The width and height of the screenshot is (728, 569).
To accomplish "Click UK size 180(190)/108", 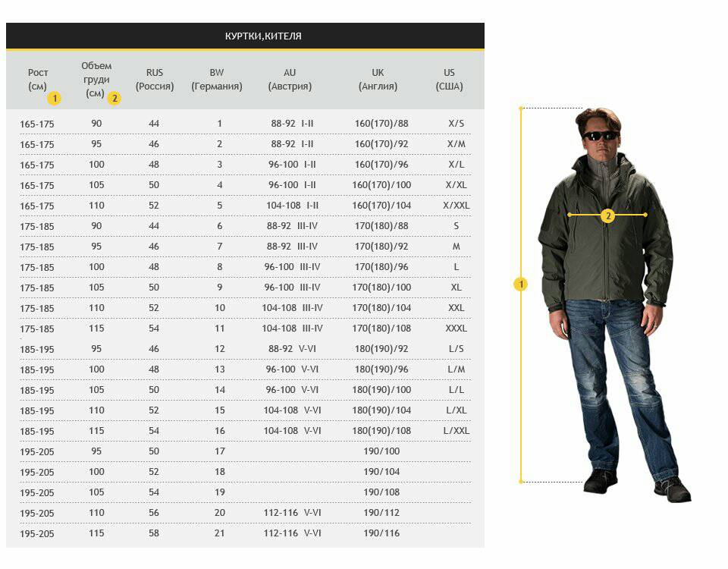I will click(381, 431).
